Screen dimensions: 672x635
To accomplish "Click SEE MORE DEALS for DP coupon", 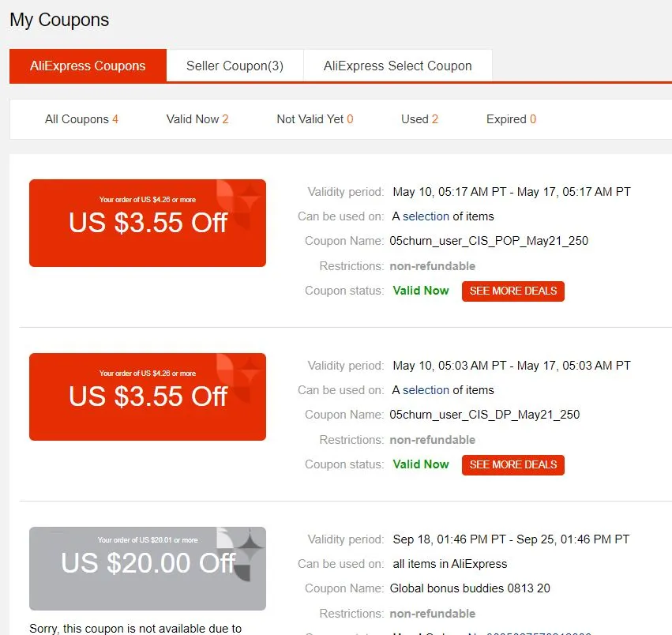I will click(x=513, y=464).
